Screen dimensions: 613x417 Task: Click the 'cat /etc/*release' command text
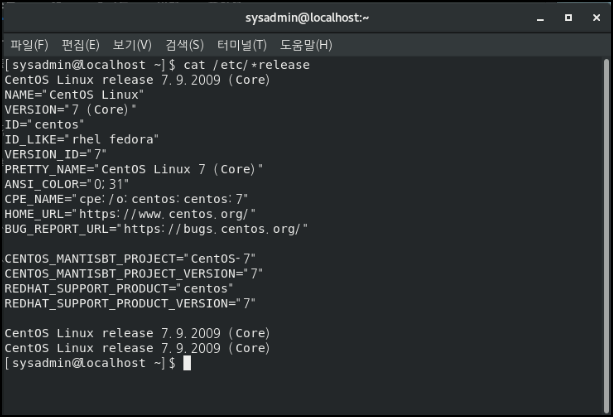[247, 65]
